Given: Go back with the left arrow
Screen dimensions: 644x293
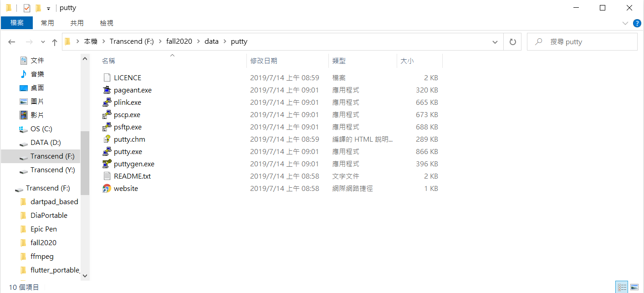Looking at the screenshot, I should coord(12,42).
